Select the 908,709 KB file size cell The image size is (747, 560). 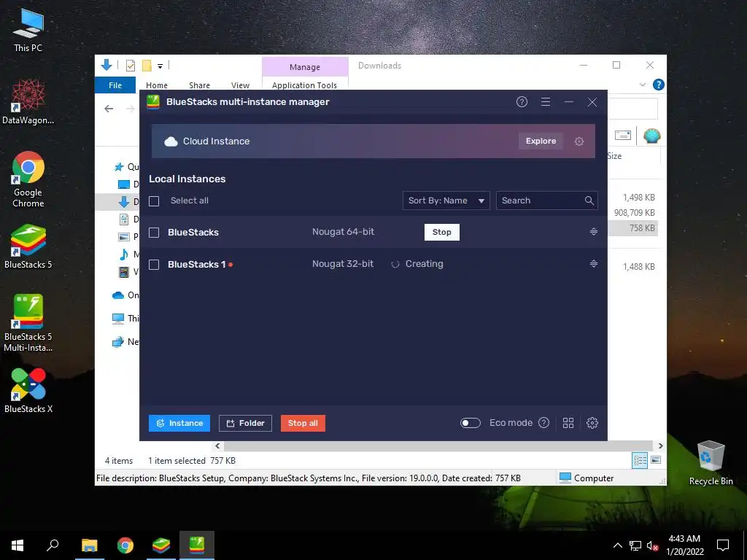pyautogui.click(x=634, y=213)
